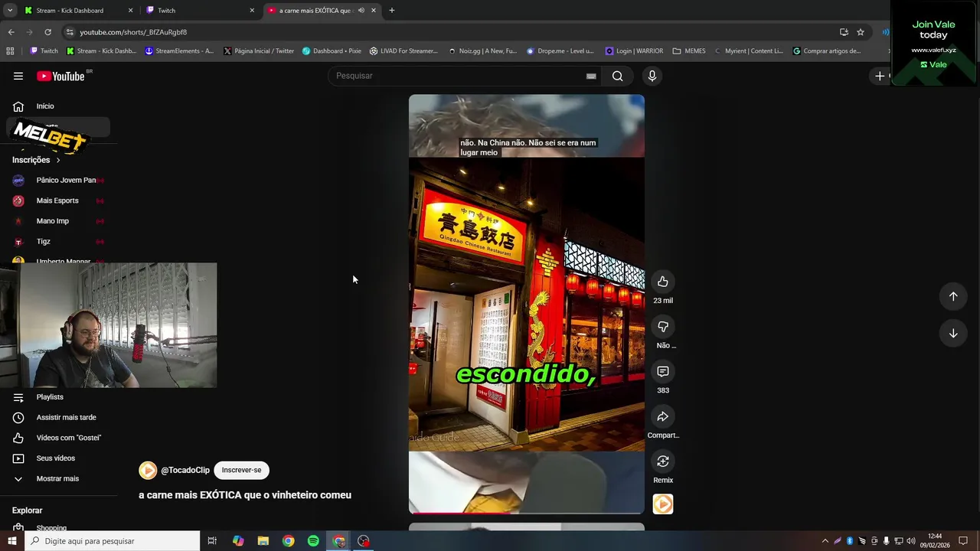This screenshot has height=551, width=980.
Task: Expand the Inscrições section chevron
Action: [57, 160]
